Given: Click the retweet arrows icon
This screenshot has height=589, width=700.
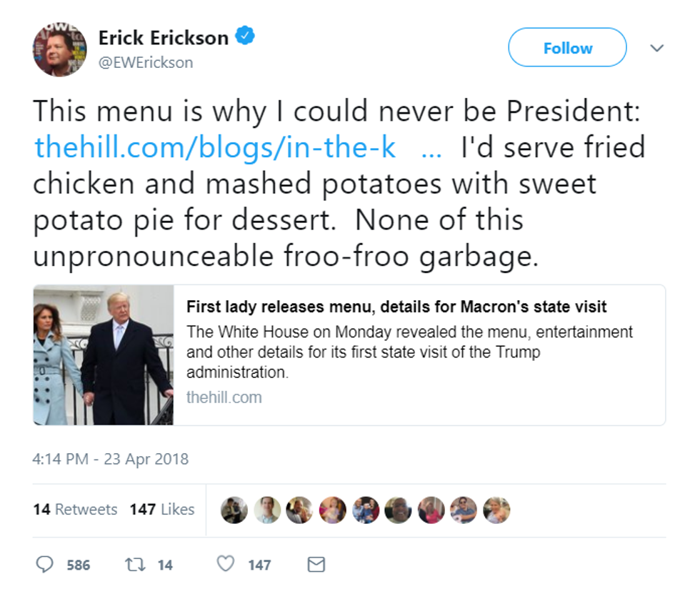Looking at the screenshot, I should (x=135, y=565).
